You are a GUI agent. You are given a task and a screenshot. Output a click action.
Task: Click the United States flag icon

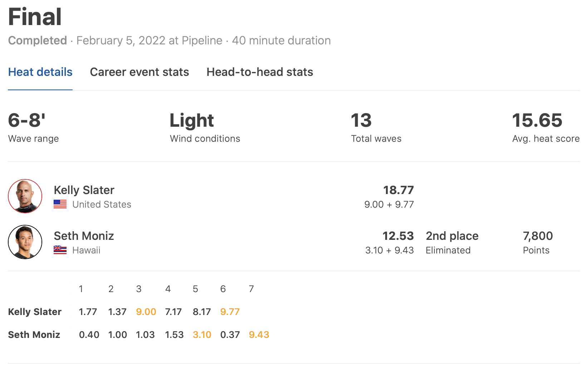[60, 204]
